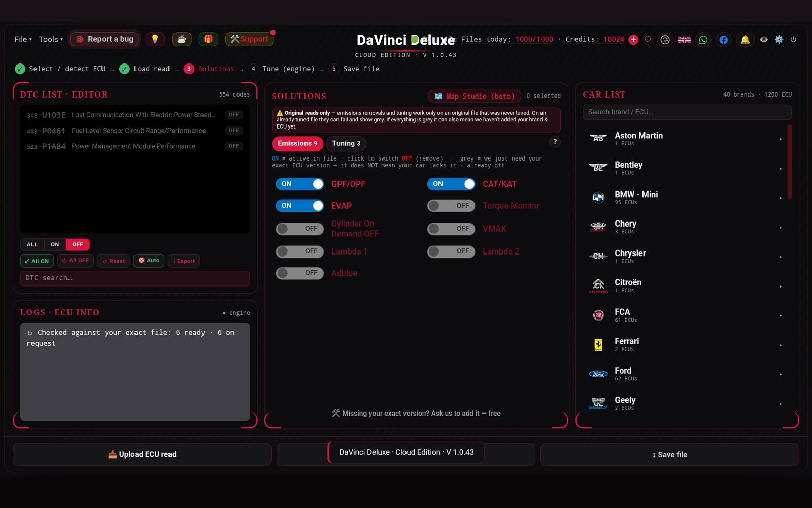Click the red plus add-credits icon
Image resolution: width=812 pixels, height=508 pixels.
(633, 40)
